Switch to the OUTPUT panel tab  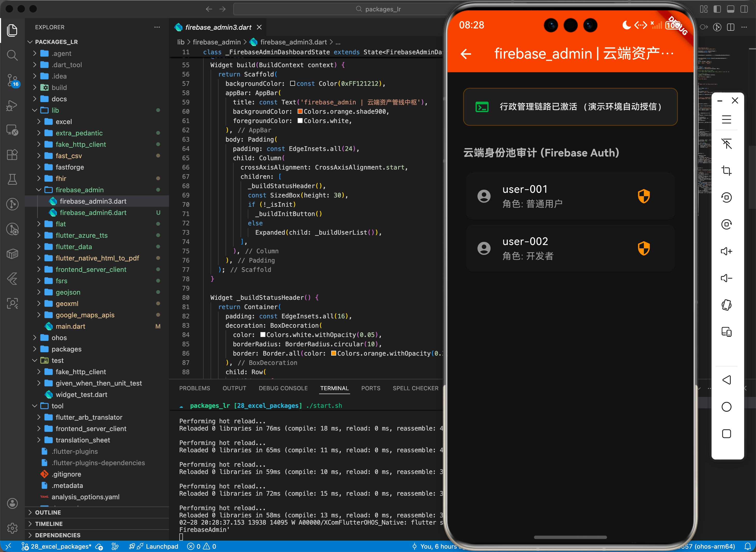[234, 388]
